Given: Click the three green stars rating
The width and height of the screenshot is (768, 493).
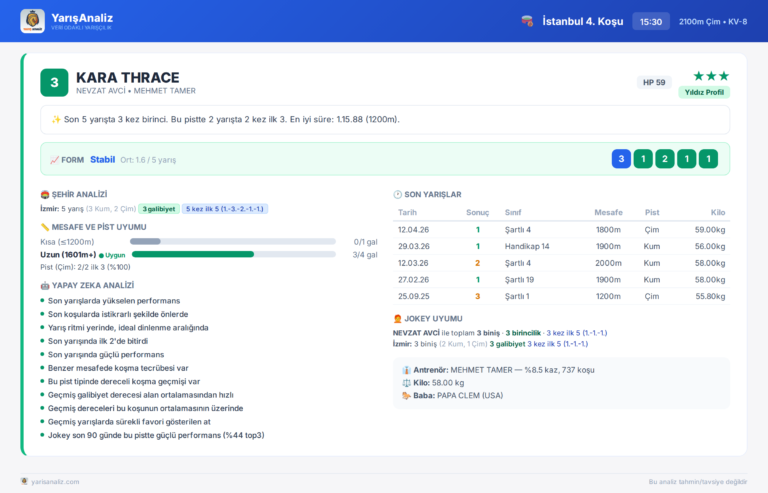Looking at the screenshot, I should [711, 76].
